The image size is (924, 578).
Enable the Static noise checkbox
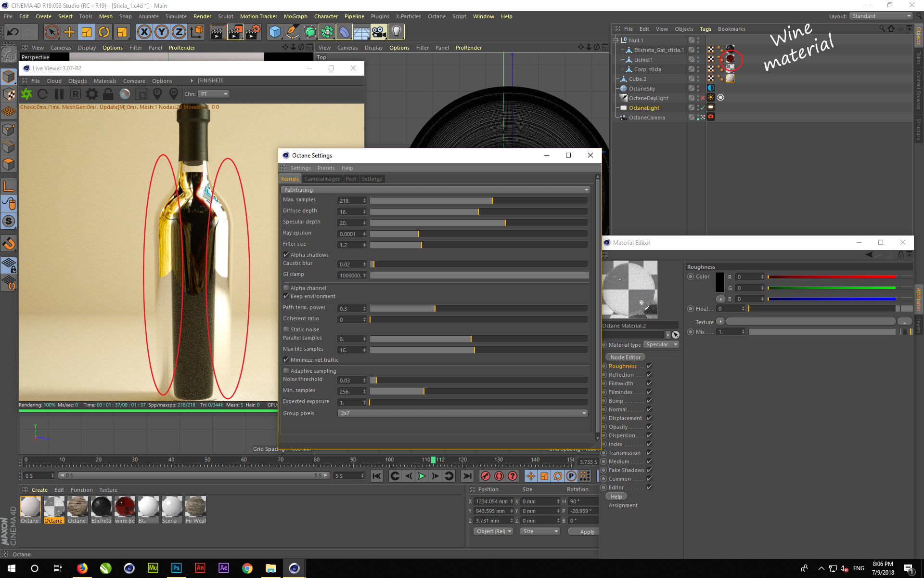pos(286,329)
